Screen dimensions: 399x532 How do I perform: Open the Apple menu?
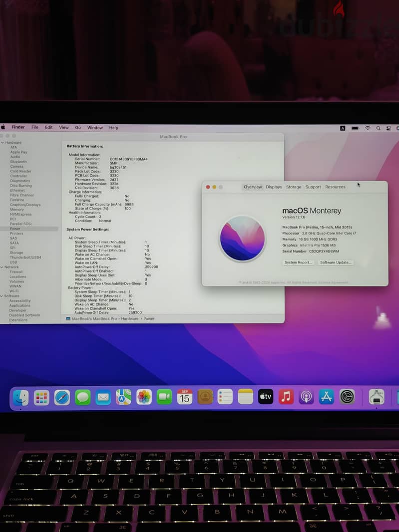(3, 127)
